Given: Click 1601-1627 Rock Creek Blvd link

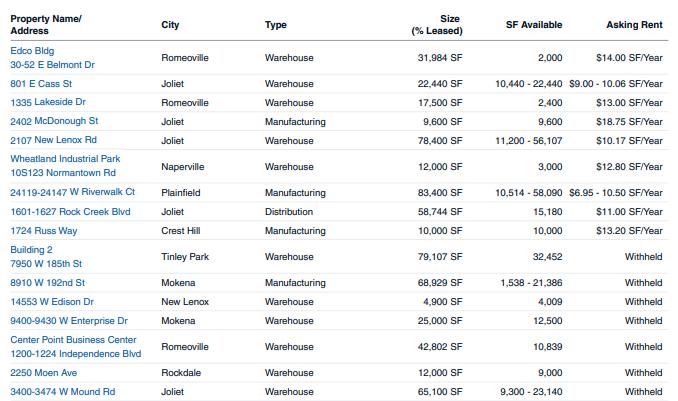Looking at the screenshot, I should point(69,211).
